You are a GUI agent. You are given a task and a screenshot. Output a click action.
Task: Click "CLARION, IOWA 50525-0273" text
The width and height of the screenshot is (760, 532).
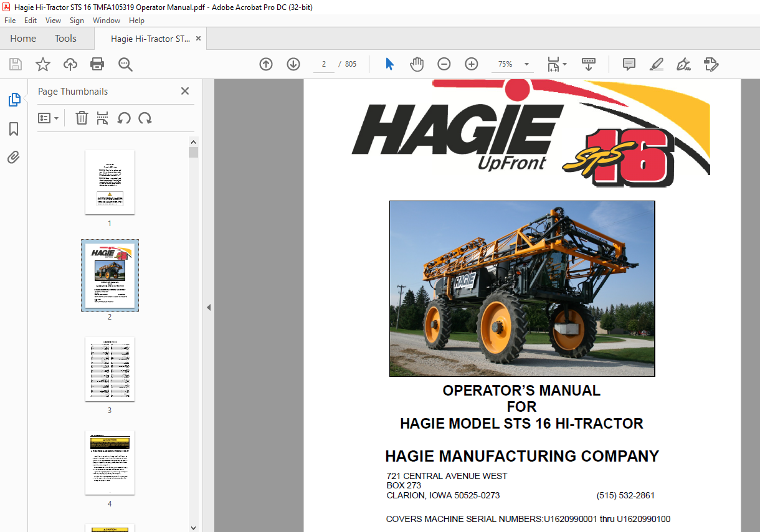click(443, 496)
